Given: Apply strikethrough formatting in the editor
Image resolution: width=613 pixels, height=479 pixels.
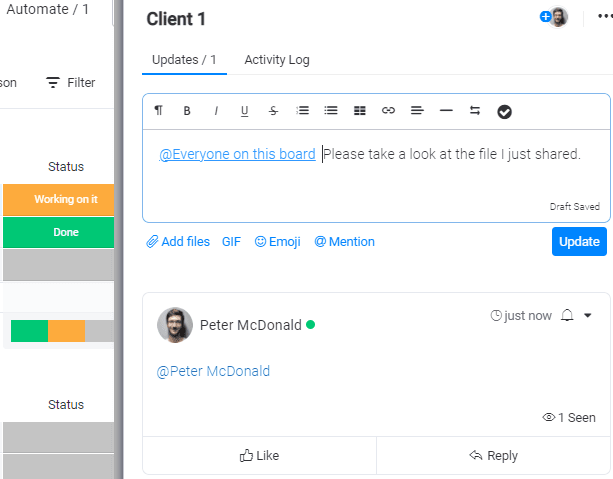Looking at the screenshot, I should click(x=273, y=111).
